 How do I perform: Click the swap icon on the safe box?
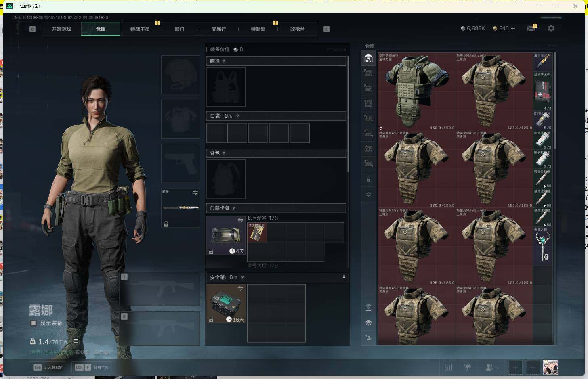(240, 288)
